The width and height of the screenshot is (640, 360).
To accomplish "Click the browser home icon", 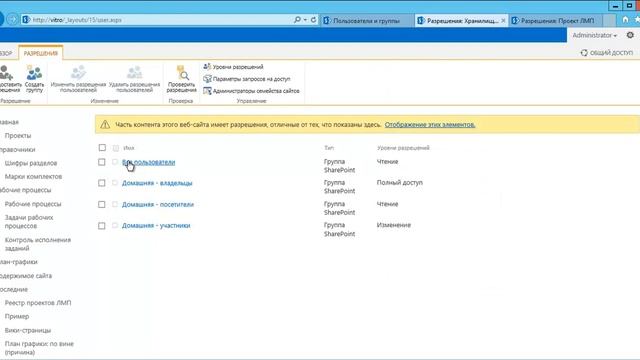I will pyautogui.click(x=625, y=19).
